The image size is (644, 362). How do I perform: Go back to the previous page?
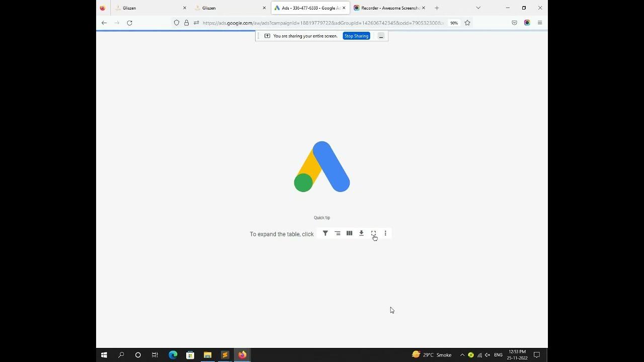click(104, 23)
